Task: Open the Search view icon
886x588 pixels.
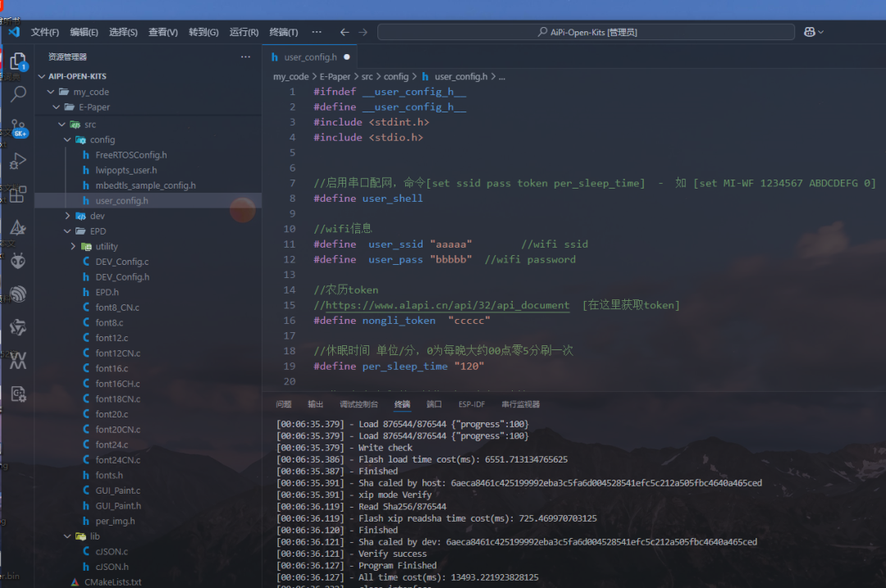Action: click(18, 93)
